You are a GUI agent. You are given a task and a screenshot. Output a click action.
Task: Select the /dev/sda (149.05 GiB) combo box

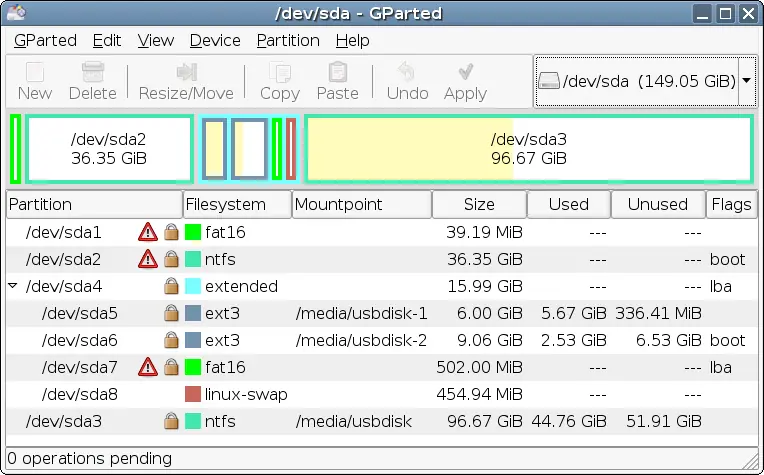645,81
